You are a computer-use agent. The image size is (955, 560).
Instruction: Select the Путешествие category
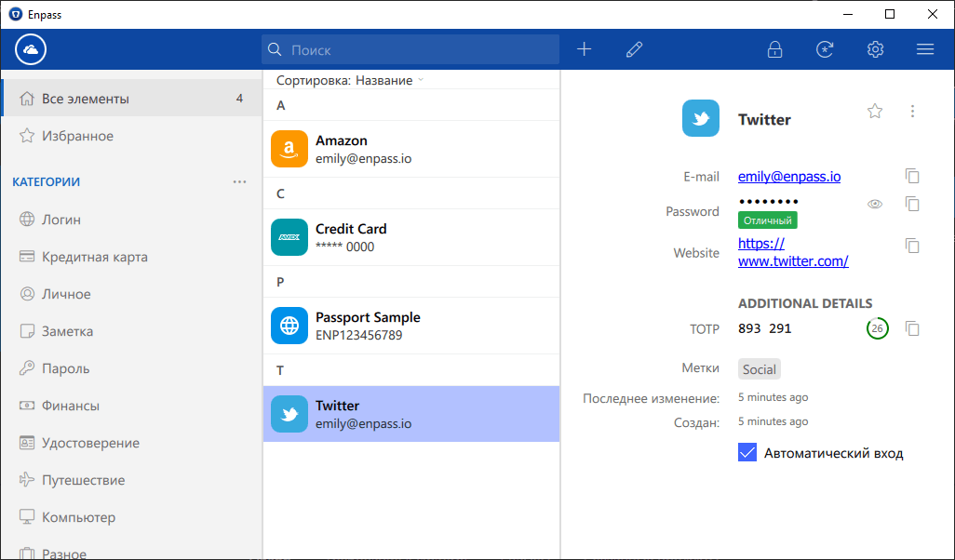click(131, 480)
